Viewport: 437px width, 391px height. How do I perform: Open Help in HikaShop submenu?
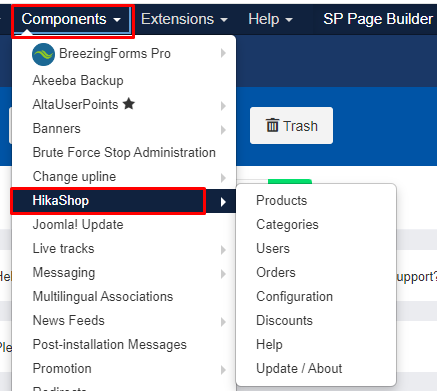[x=269, y=345]
